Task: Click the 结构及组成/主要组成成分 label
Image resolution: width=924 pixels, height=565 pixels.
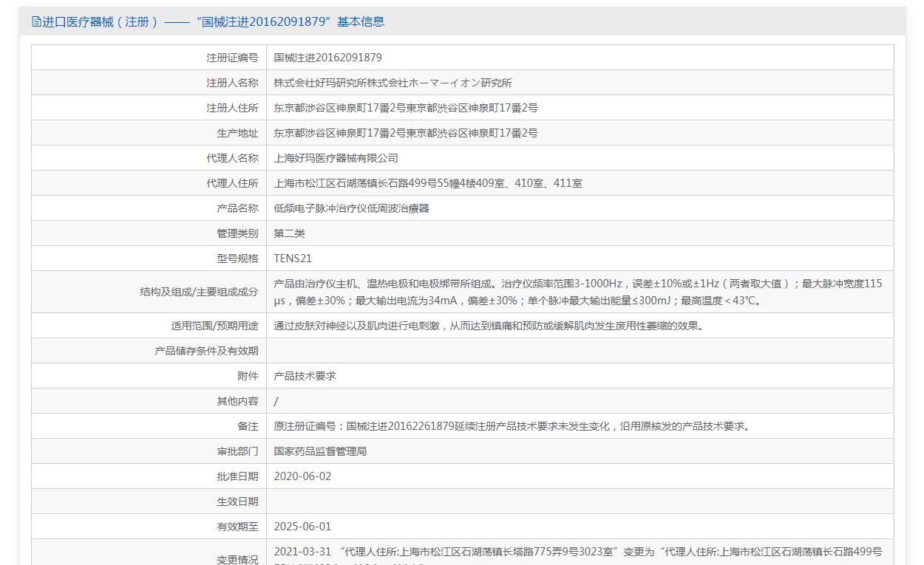Action: [x=199, y=292]
